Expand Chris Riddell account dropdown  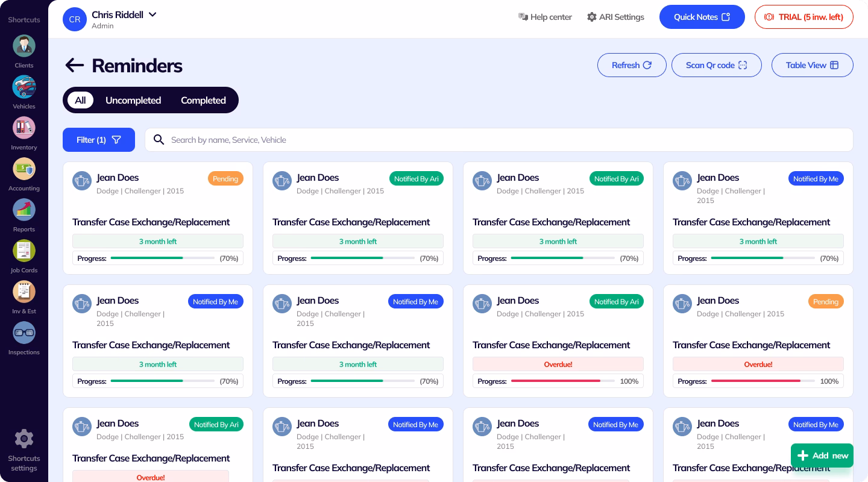coord(153,14)
